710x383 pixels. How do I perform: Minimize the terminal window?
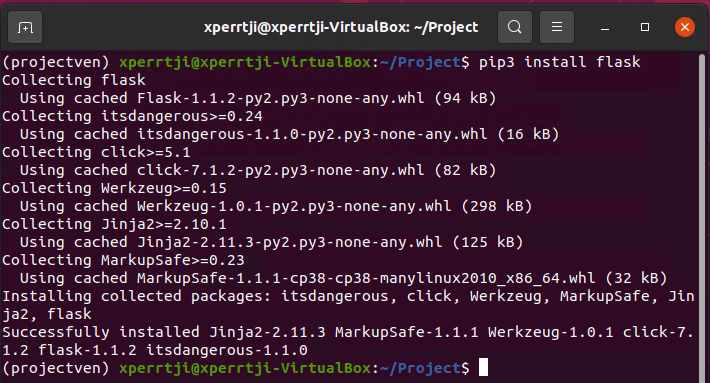605,28
